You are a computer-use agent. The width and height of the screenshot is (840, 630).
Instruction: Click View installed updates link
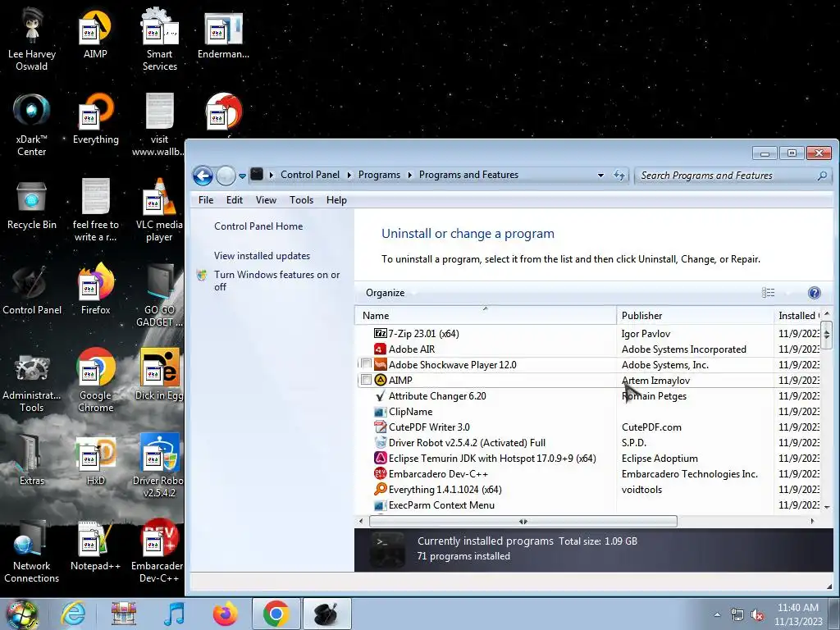(x=262, y=256)
